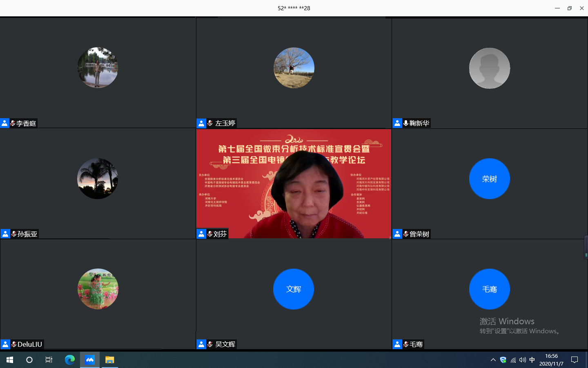Toggle the 中 Chinese input mode indicator
Image resolution: width=588 pixels, height=368 pixels.
[532, 360]
